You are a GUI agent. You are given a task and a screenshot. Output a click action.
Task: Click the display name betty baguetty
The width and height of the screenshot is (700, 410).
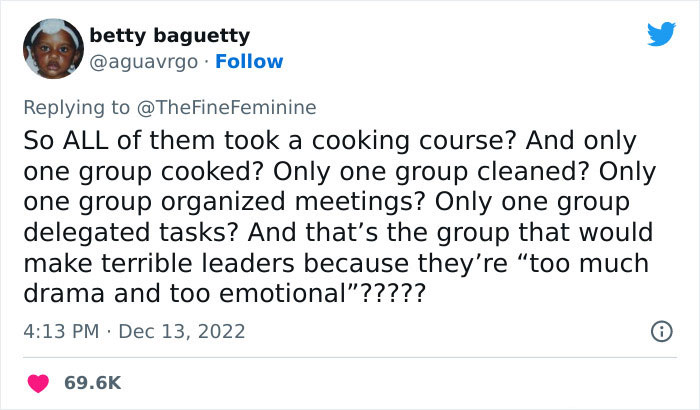click(x=169, y=36)
